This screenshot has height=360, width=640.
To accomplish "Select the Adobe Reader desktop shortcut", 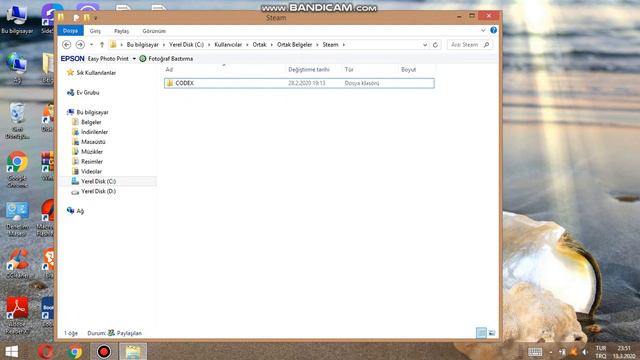I will pyautogui.click(x=17, y=316).
